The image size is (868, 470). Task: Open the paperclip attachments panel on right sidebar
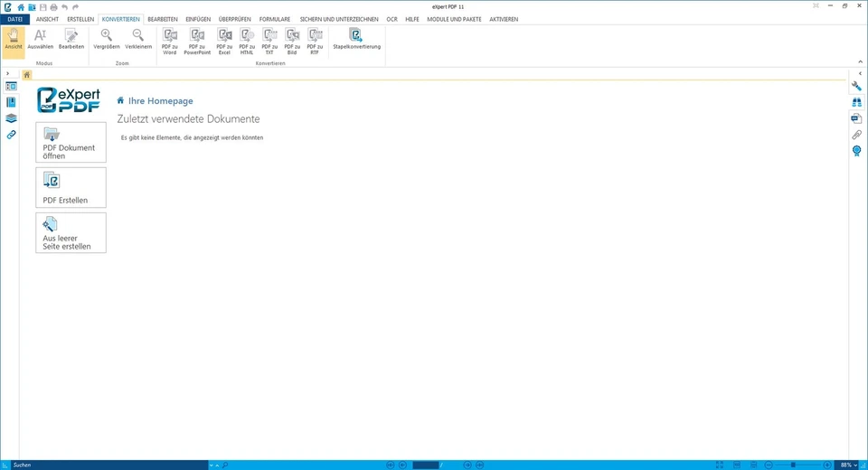coord(856,135)
